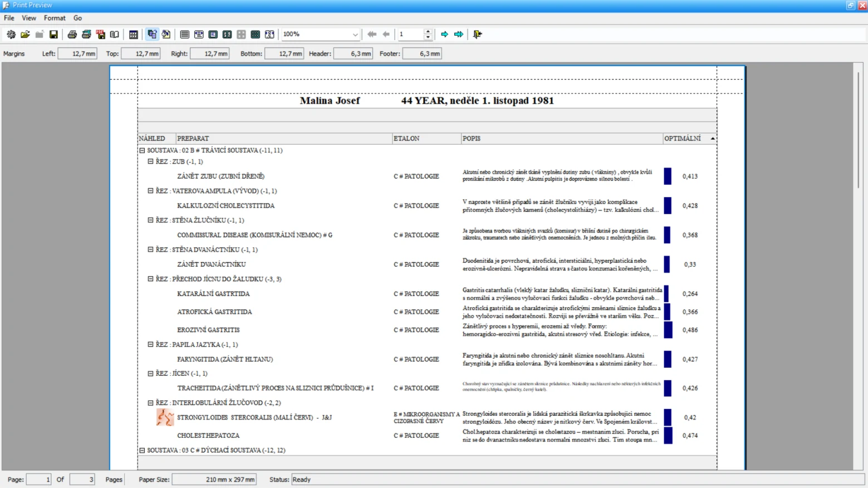Collapse ŘEZ : ZUB group
Viewport: 868px width, 488px height.
[150, 161]
